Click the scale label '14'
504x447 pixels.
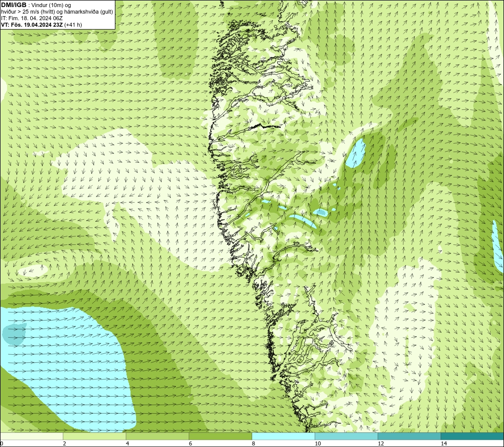coord(444,443)
